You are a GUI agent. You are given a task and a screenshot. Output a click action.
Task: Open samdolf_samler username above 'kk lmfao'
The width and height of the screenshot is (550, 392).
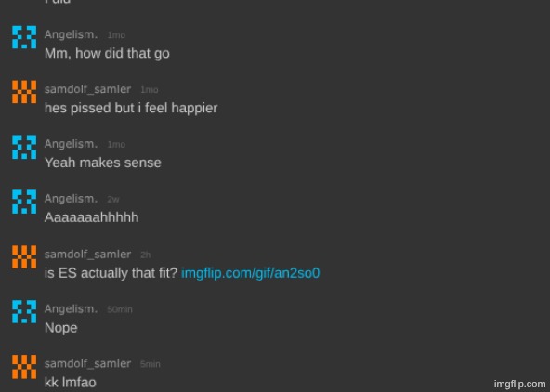87,363
